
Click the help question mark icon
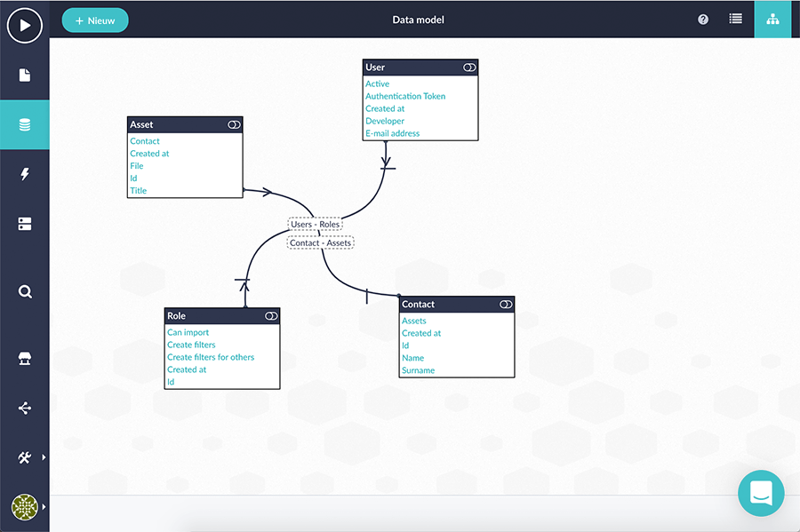pos(703,20)
